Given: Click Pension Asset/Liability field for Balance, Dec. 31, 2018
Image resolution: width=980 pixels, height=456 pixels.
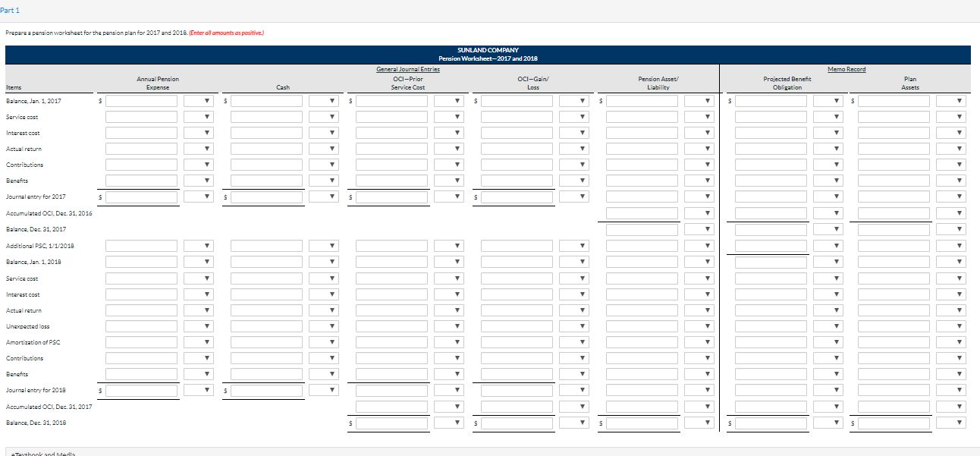Looking at the screenshot, I should 642,423.
